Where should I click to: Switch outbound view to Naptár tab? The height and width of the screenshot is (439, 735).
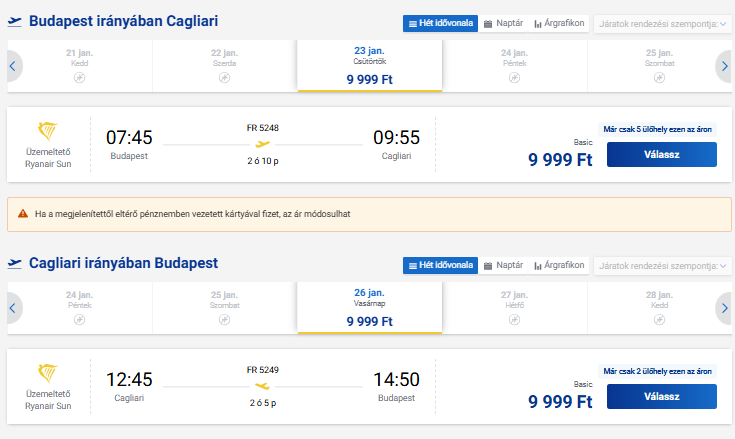tap(503, 23)
